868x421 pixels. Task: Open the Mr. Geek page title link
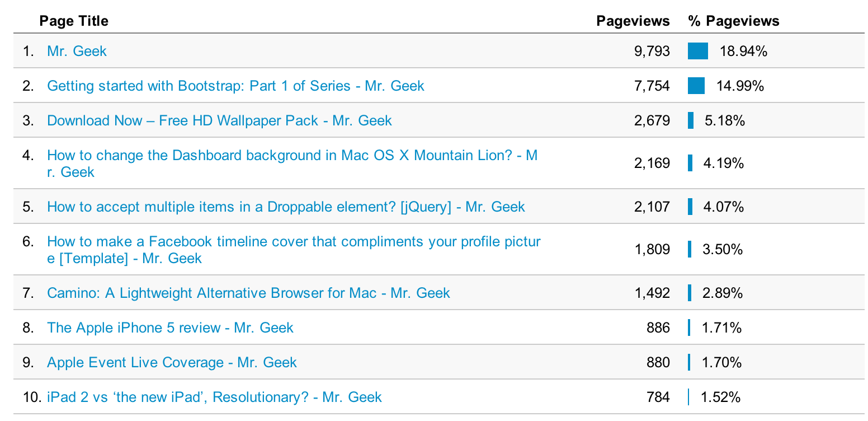pos(77,51)
